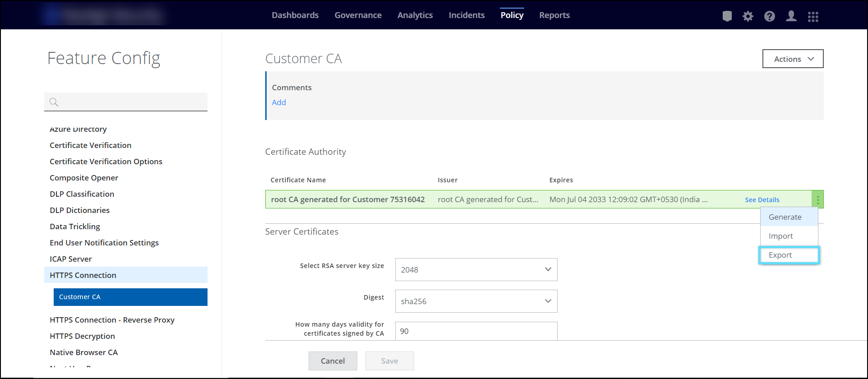Open settings gear icon

point(748,16)
